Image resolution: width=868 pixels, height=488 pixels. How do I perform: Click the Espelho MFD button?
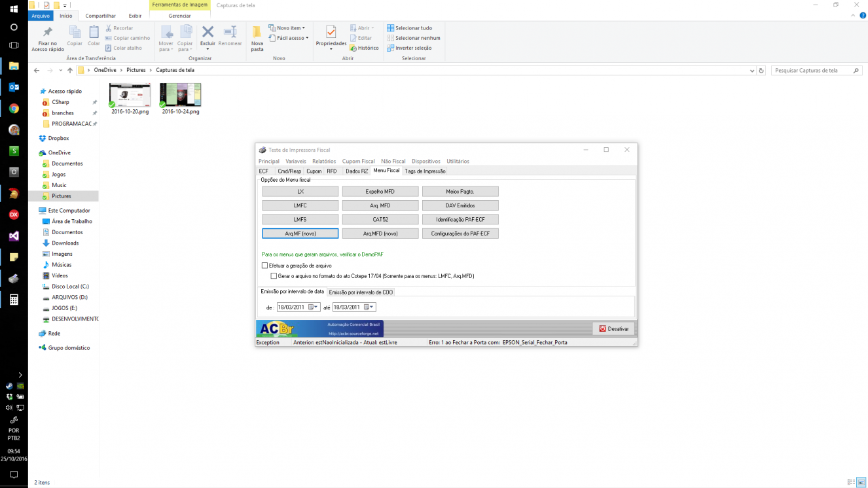(380, 192)
